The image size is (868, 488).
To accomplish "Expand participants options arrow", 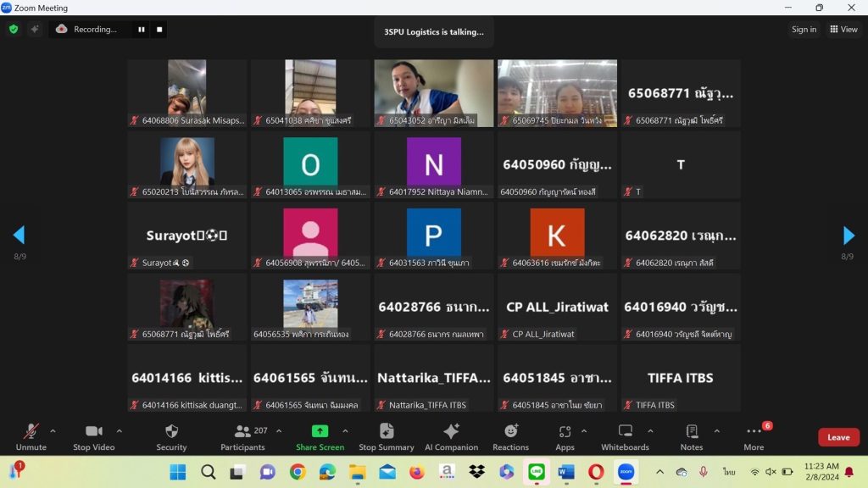I will (x=279, y=430).
